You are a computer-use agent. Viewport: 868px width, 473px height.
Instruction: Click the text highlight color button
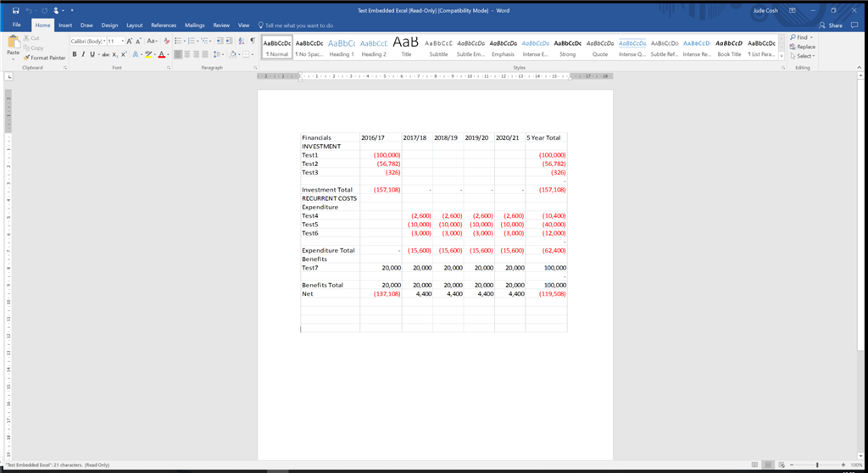tap(147, 54)
